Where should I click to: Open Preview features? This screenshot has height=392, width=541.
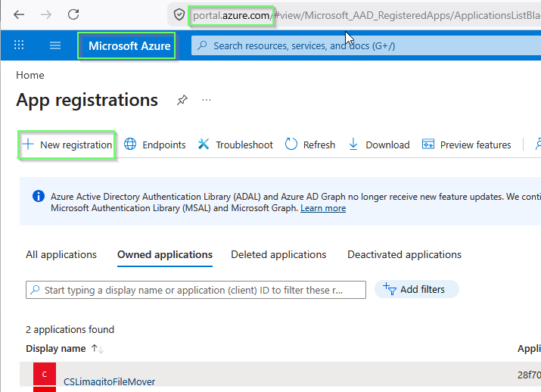(x=467, y=145)
